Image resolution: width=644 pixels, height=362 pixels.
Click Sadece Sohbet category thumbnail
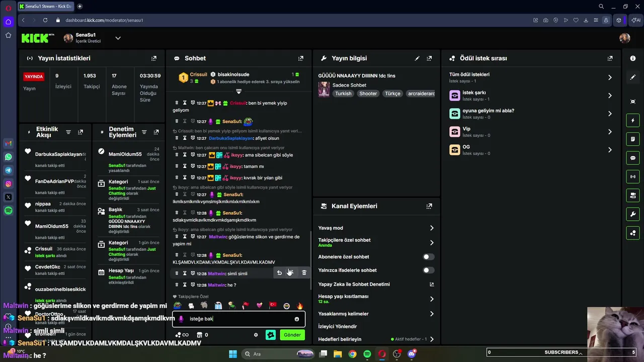pos(324,89)
